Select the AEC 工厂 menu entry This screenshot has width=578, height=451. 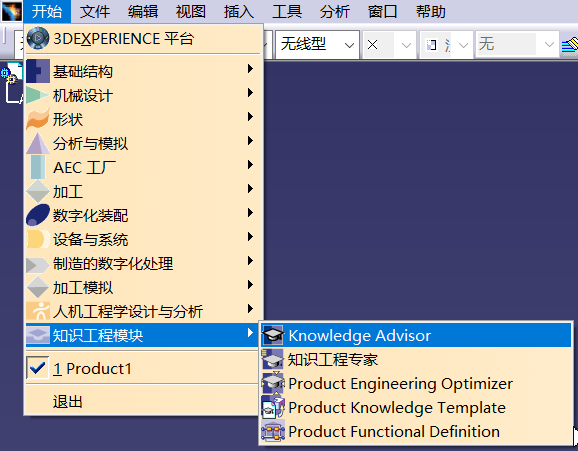pyautogui.click(x=143, y=167)
